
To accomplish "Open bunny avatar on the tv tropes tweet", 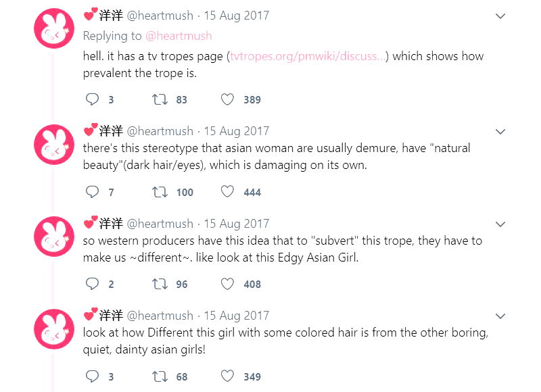I will click(x=54, y=29).
